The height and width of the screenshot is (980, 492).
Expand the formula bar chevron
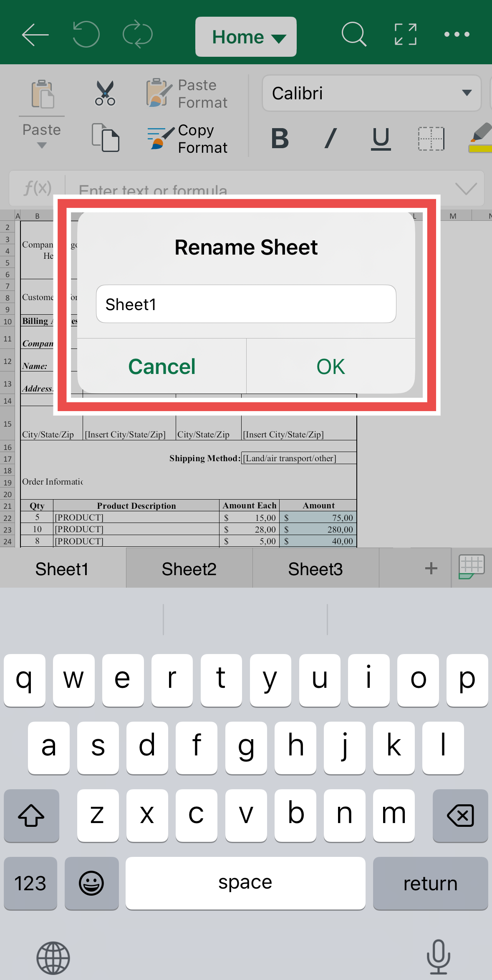coord(466,189)
